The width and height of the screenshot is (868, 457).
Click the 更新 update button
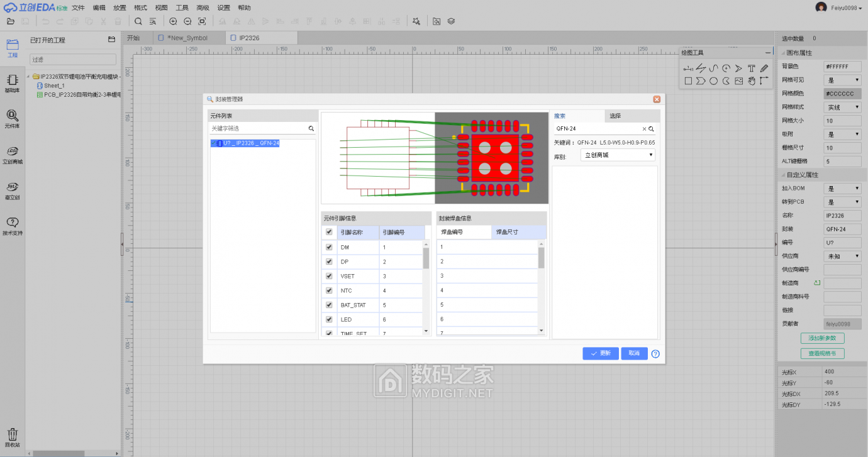(601, 353)
